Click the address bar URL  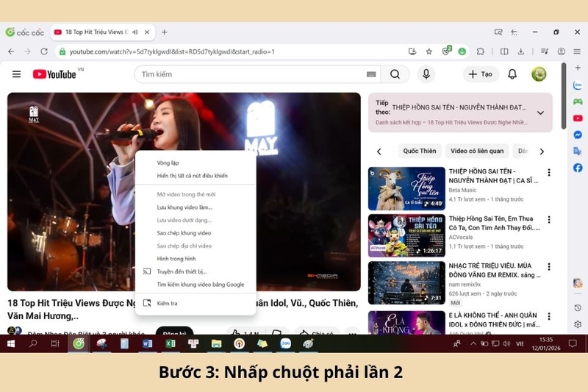coord(172,51)
